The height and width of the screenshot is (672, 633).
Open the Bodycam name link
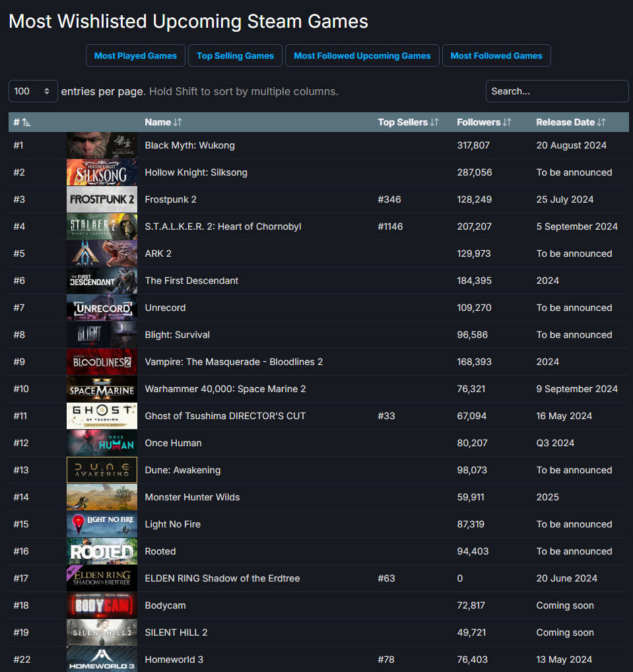165,605
